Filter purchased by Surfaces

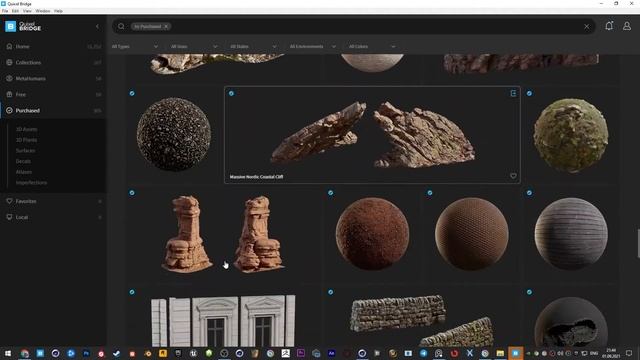25,151
